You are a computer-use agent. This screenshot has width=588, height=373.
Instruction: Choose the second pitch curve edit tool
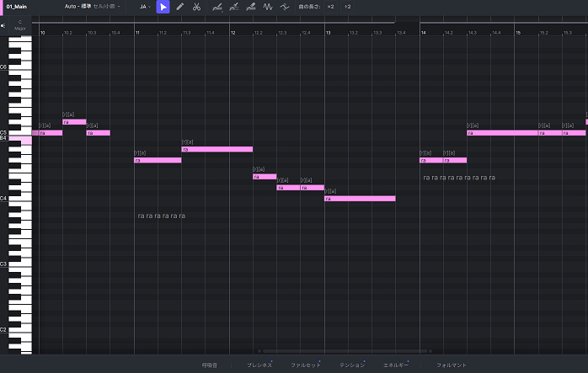pos(234,7)
